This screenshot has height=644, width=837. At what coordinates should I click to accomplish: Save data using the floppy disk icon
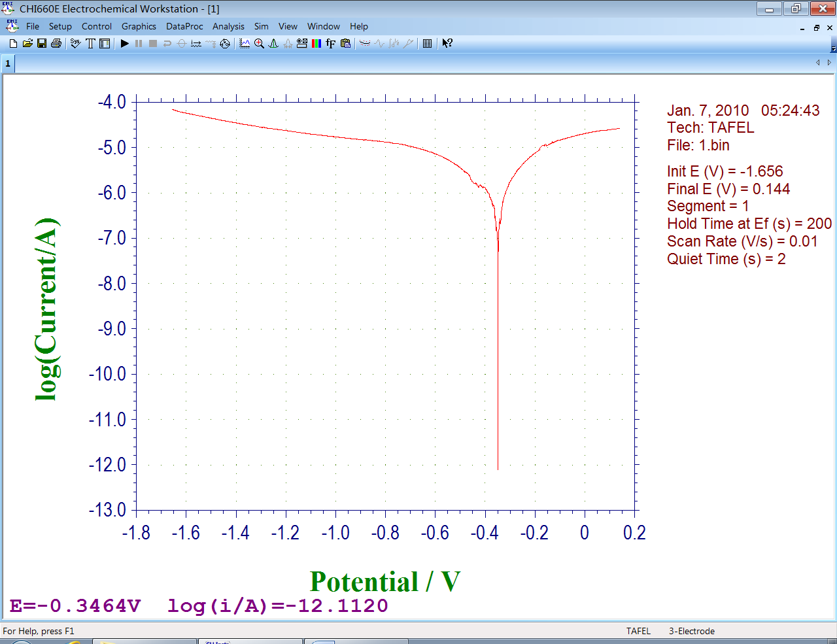click(42, 44)
